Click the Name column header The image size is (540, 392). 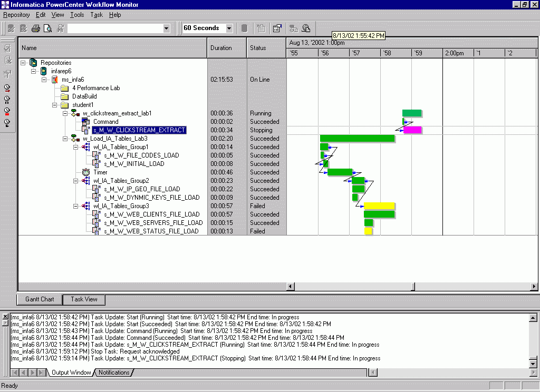[x=113, y=48]
